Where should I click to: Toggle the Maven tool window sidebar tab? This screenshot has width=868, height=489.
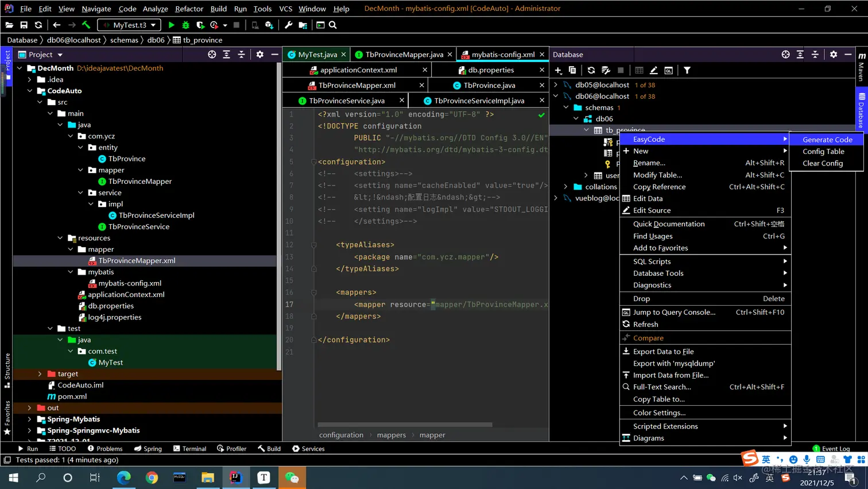tap(861, 68)
